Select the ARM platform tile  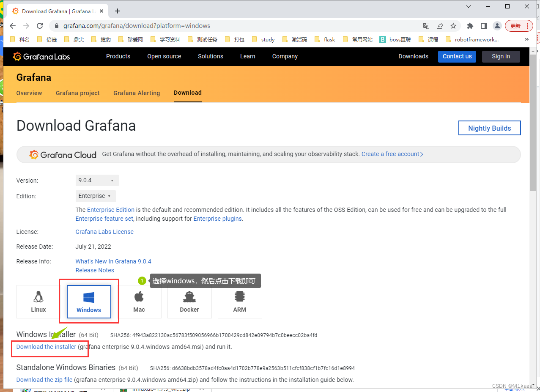click(x=240, y=302)
